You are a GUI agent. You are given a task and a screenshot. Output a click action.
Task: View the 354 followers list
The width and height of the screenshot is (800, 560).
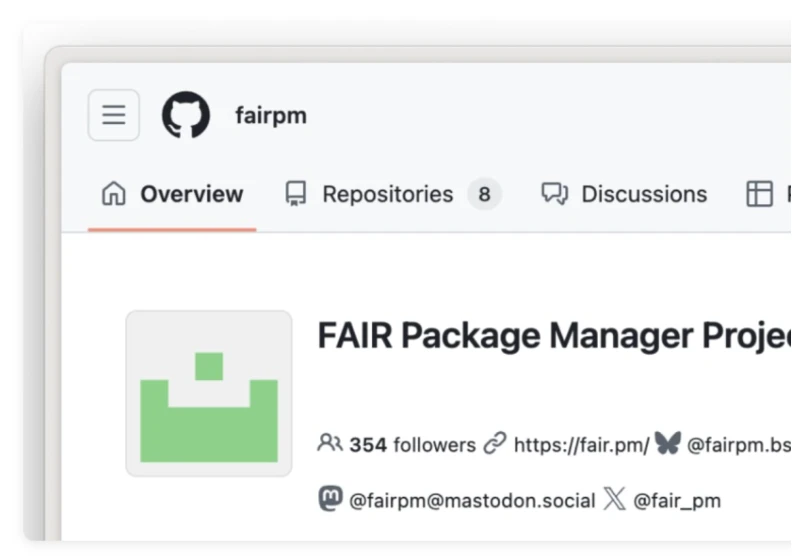(412, 445)
